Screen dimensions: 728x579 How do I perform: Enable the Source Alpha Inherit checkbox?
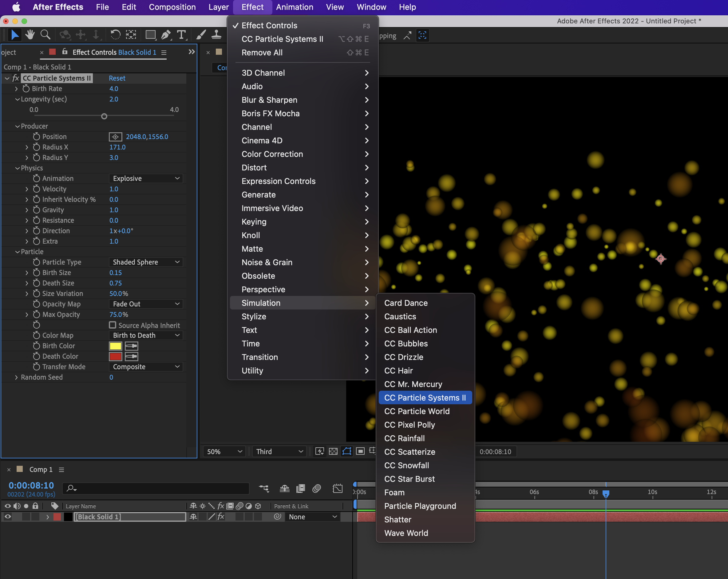tap(113, 325)
